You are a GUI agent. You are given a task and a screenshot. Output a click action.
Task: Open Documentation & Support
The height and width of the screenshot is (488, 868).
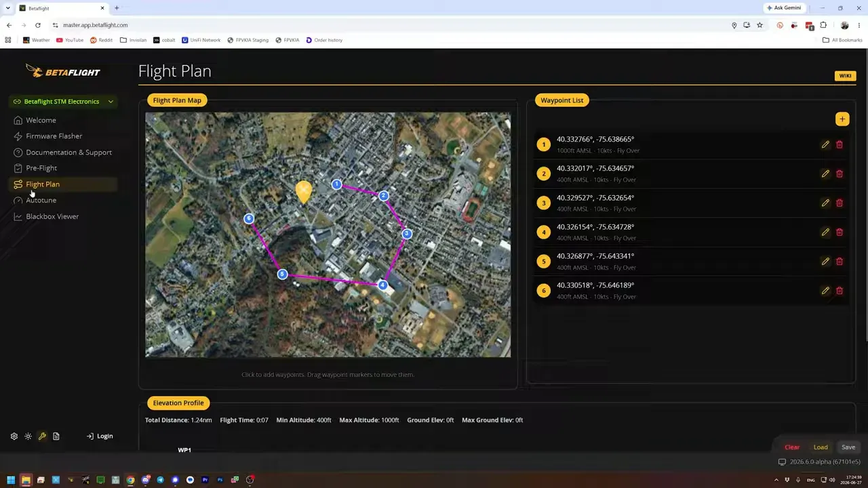68,152
